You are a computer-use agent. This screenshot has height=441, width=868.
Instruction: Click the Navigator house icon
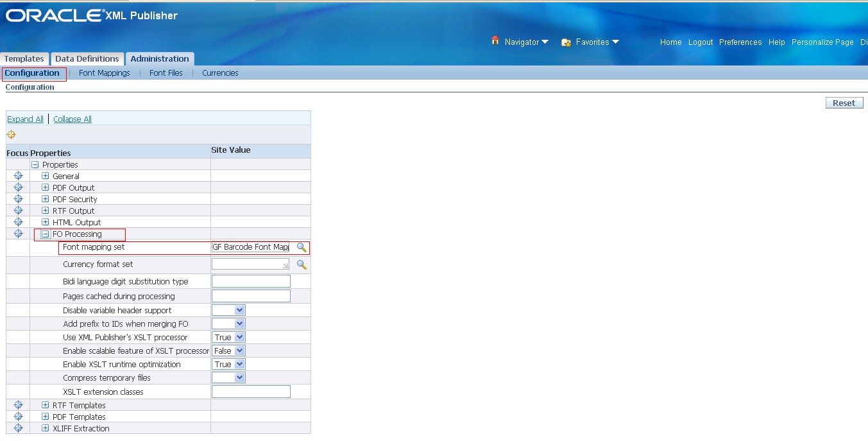coord(495,41)
